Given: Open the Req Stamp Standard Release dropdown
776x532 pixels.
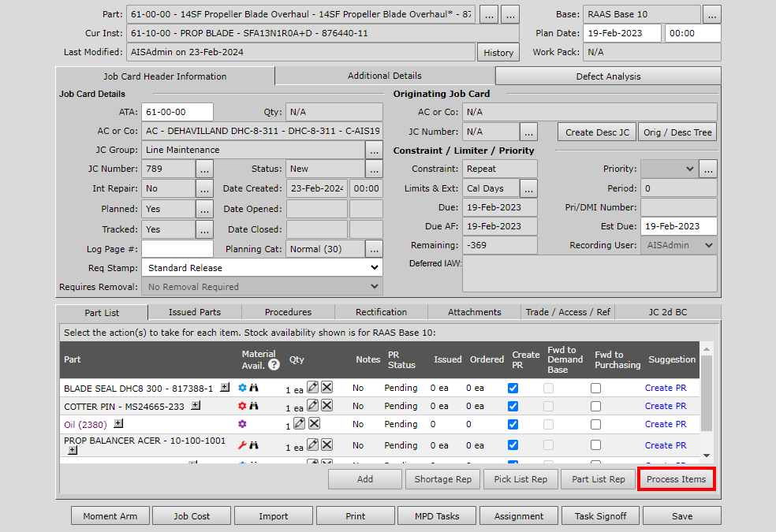Looking at the screenshot, I should click(262, 268).
